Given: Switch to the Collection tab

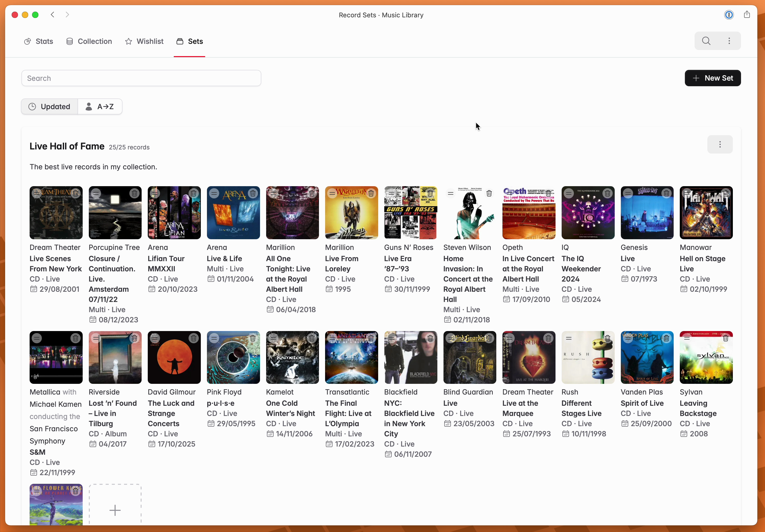Looking at the screenshot, I should (x=89, y=41).
